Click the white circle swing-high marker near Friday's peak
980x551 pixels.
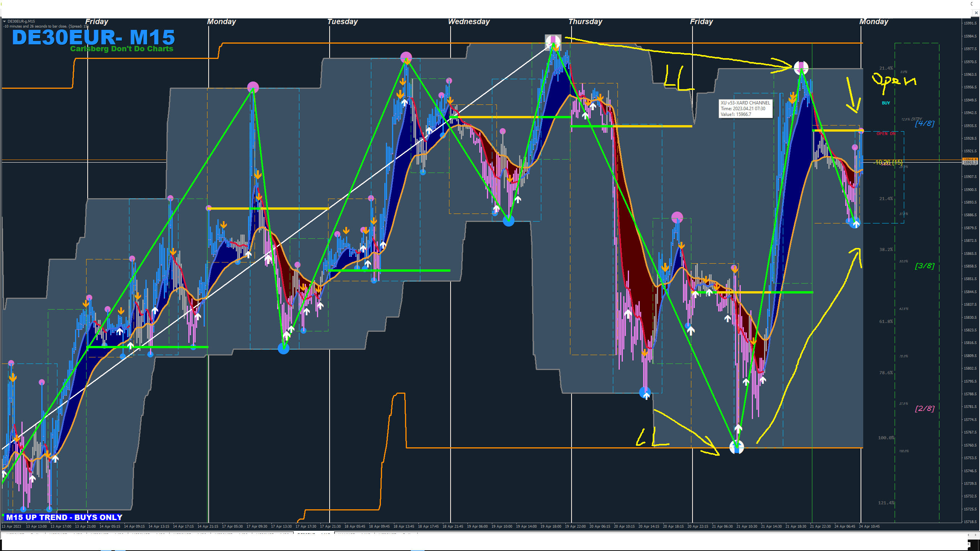point(801,68)
